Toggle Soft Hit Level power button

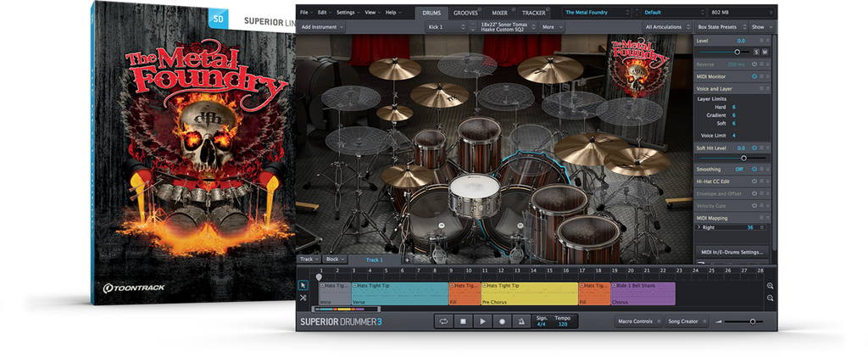(x=754, y=148)
